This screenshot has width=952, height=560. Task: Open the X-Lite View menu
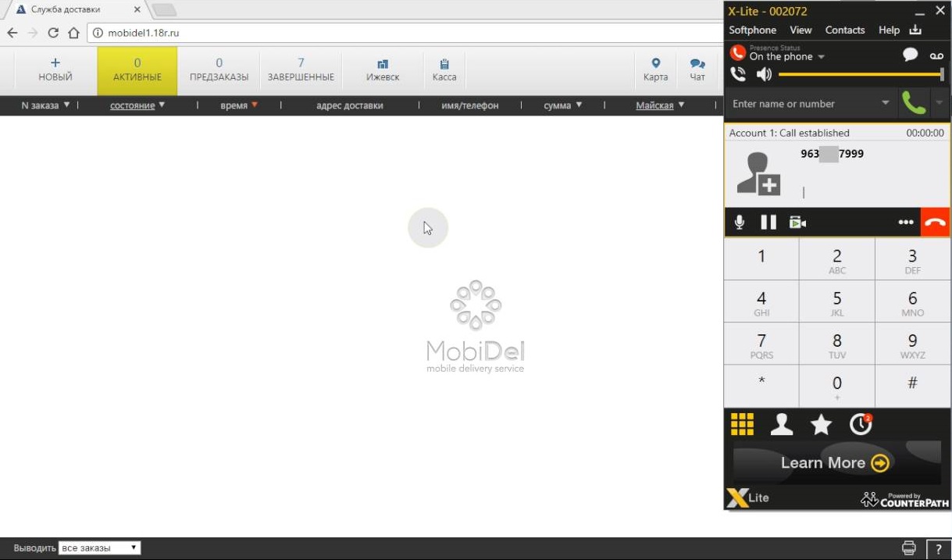click(800, 30)
